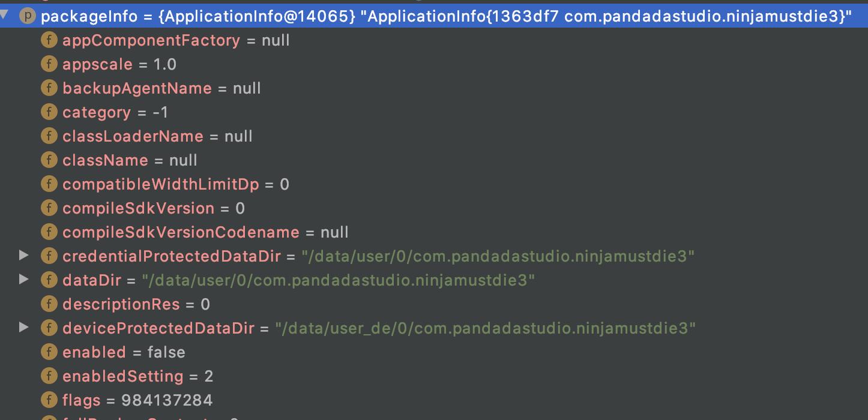Select the field icon next to flags
The height and width of the screenshot is (420, 868).
pyautogui.click(x=49, y=400)
